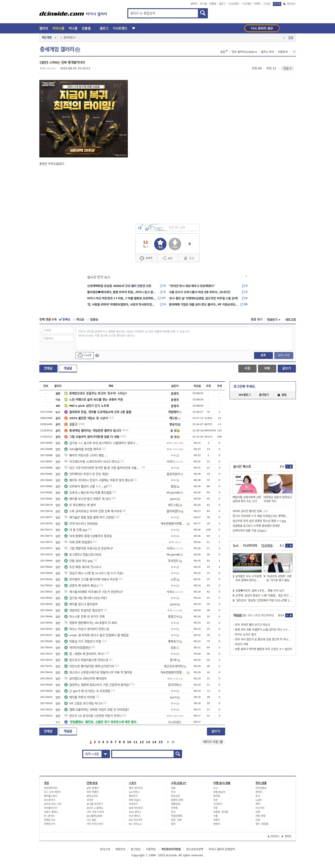335x868 pixels.
Task: Click the footer 야간모드 icon
Action: coord(269,836)
